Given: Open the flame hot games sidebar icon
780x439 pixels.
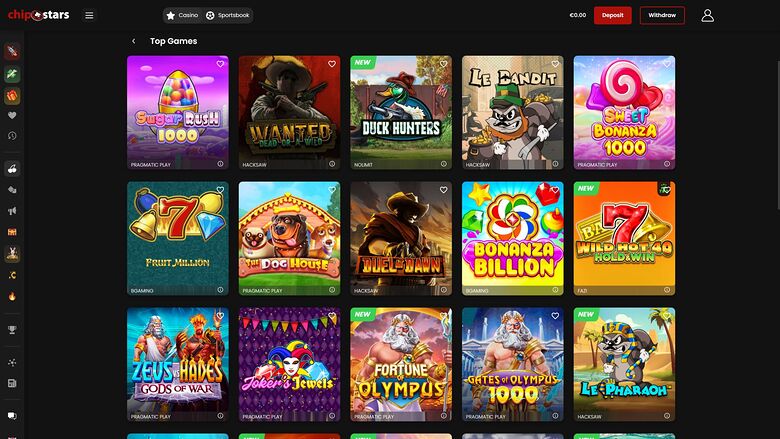Looking at the screenshot, I should tap(12, 296).
